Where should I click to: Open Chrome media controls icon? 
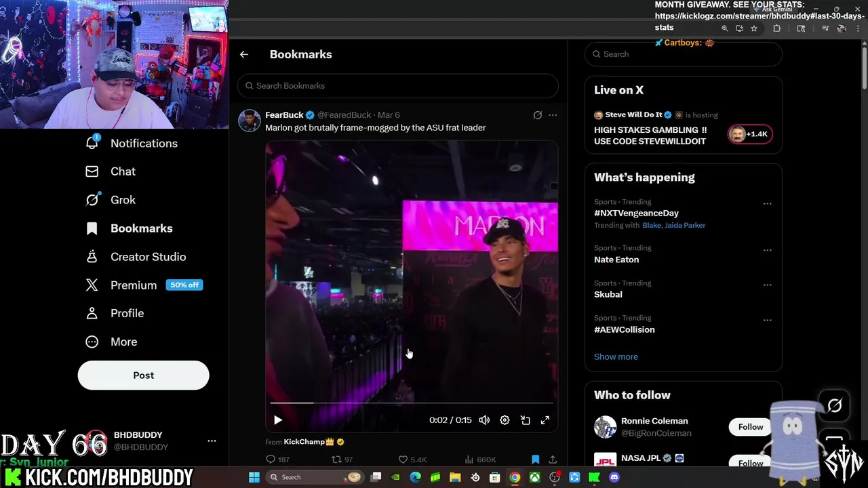click(x=825, y=28)
